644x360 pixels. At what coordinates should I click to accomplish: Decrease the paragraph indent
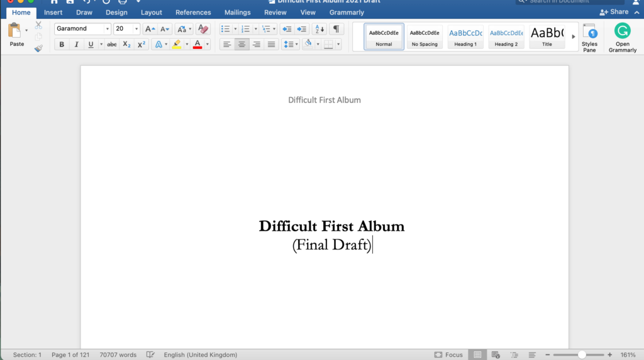(x=287, y=29)
